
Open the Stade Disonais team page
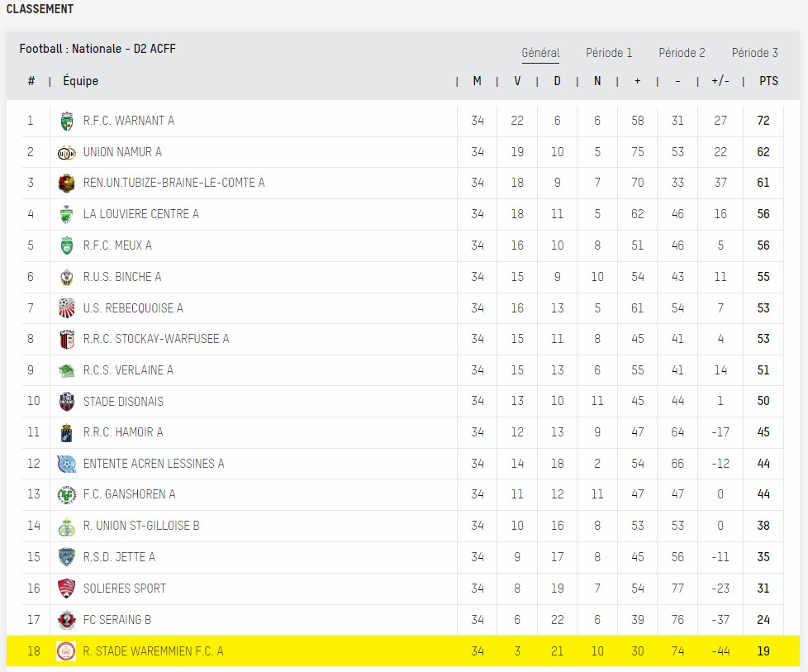(x=123, y=401)
